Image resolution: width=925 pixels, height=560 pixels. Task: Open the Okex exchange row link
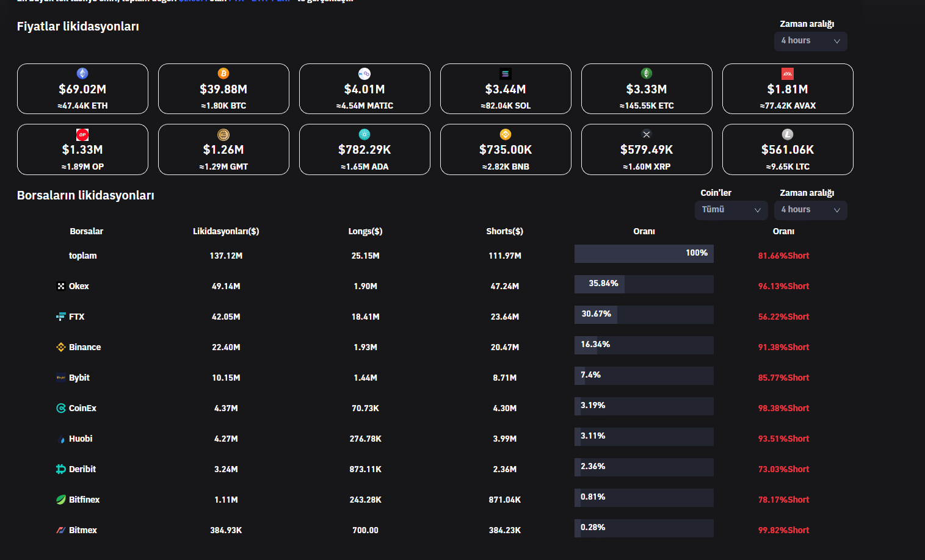pos(78,286)
